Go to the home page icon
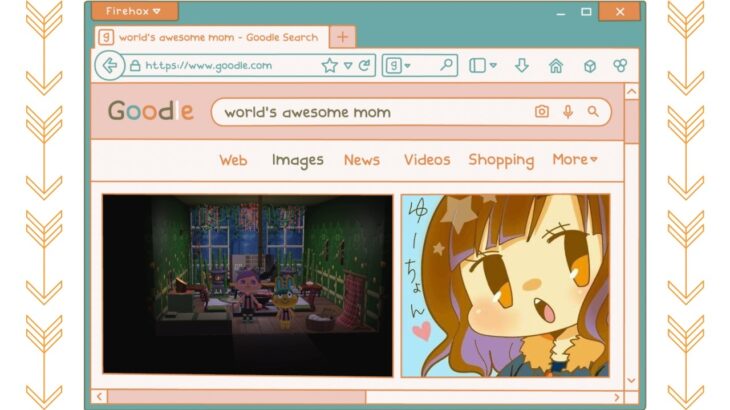This screenshot has width=730, height=410. pyautogui.click(x=556, y=66)
